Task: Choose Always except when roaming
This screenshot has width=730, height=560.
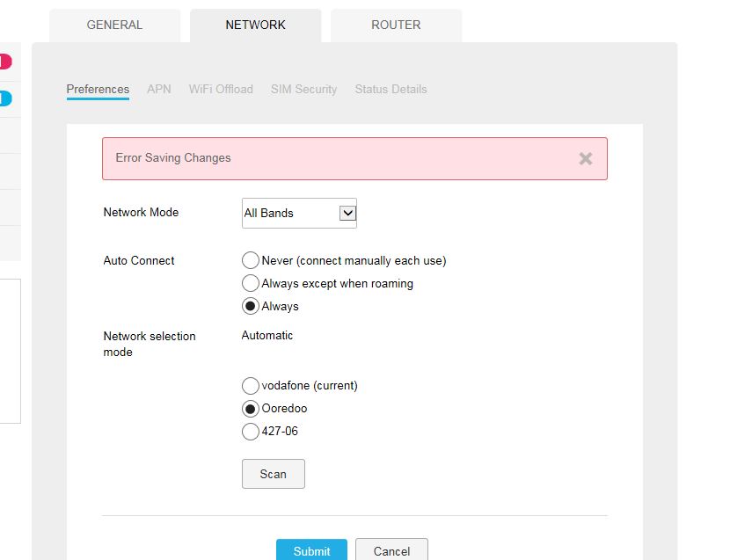Action: point(251,283)
